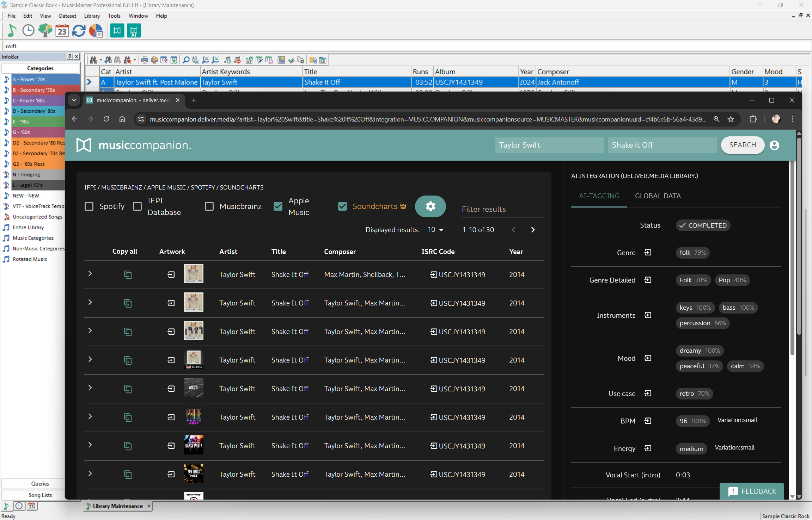Click the browser home icon
Screen dimensions: 812x520
click(x=122, y=119)
